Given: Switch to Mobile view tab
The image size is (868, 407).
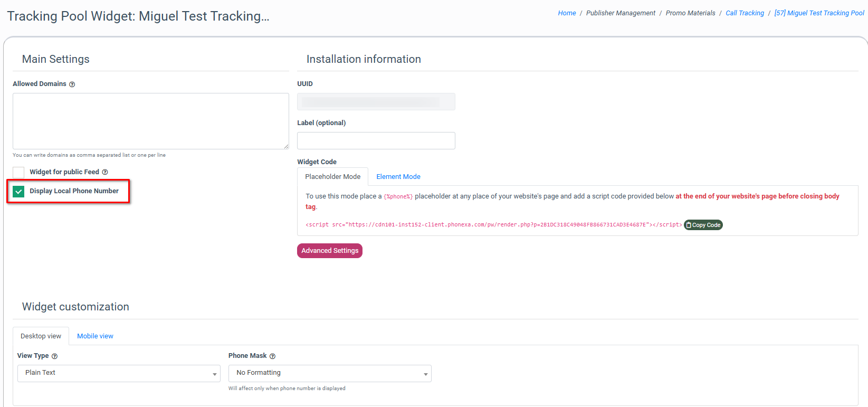Looking at the screenshot, I should point(95,336).
